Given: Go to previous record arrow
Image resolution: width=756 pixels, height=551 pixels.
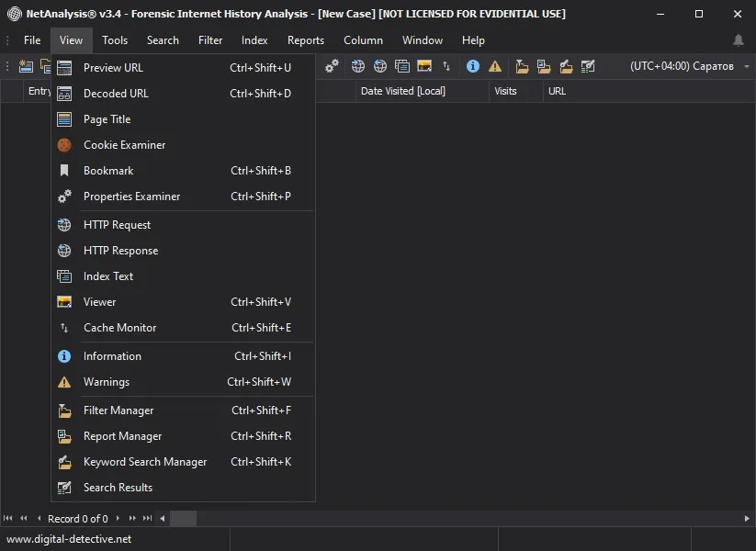Looking at the screenshot, I should pyautogui.click(x=39, y=519).
